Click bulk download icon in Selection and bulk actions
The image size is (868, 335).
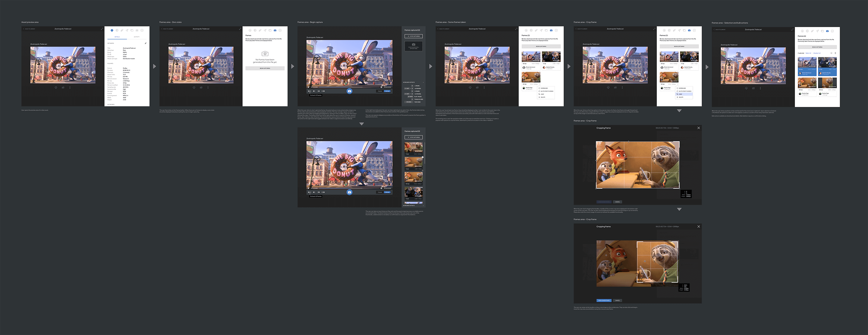pyautogui.click(x=831, y=53)
